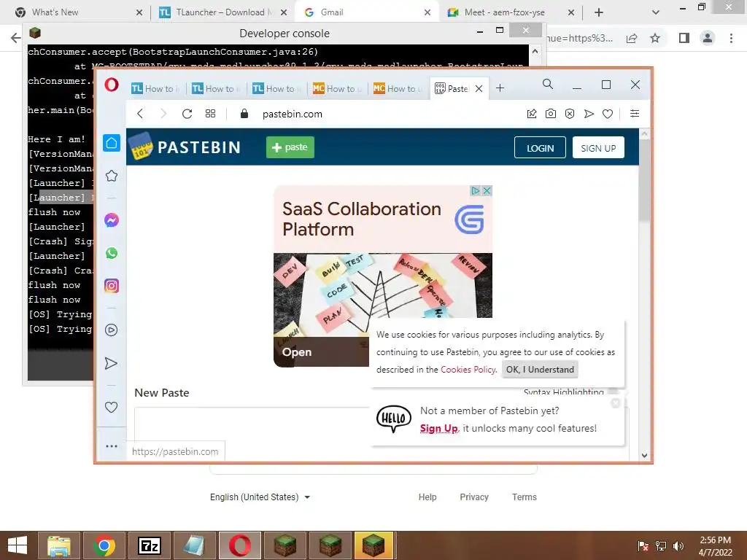Image resolution: width=747 pixels, height=560 pixels.
Task: Send page to My Flow from address bar
Action: coord(589,113)
